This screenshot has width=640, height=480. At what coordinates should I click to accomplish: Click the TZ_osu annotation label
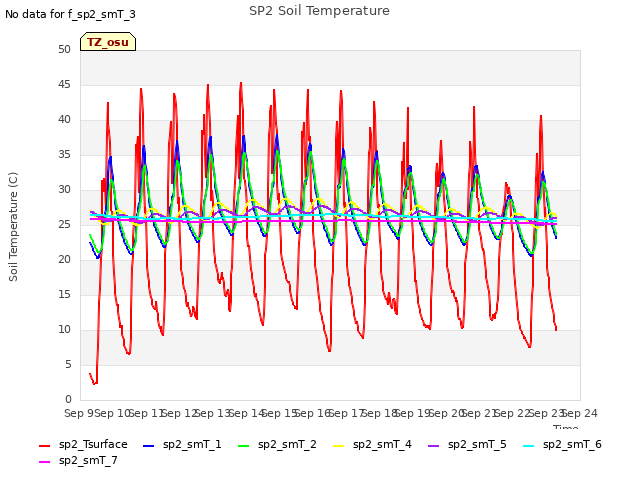click(x=108, y=42)
